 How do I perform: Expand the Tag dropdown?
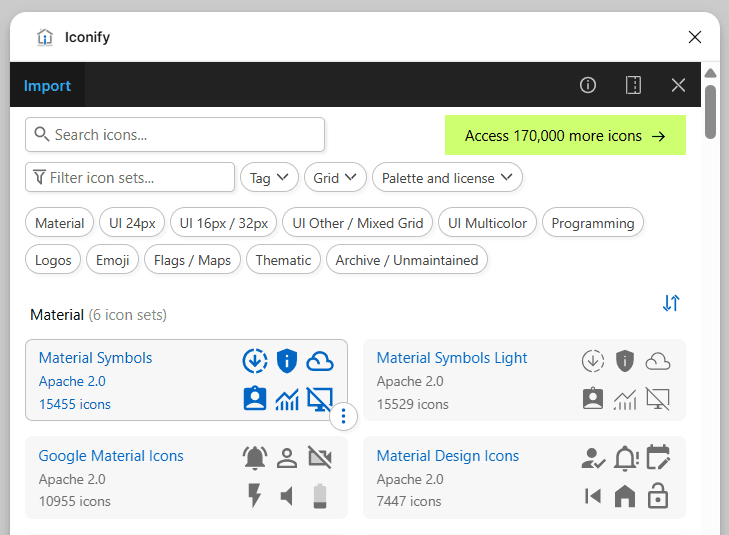269,178
